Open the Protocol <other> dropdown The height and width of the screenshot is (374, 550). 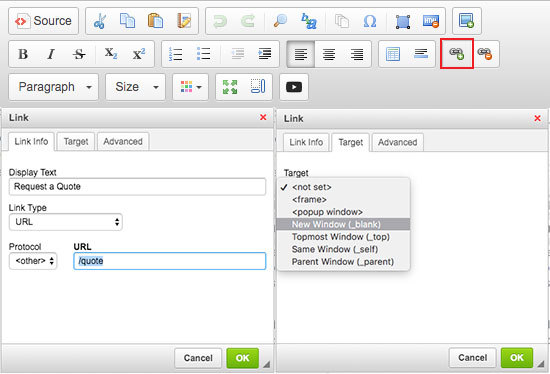(33, 261)
